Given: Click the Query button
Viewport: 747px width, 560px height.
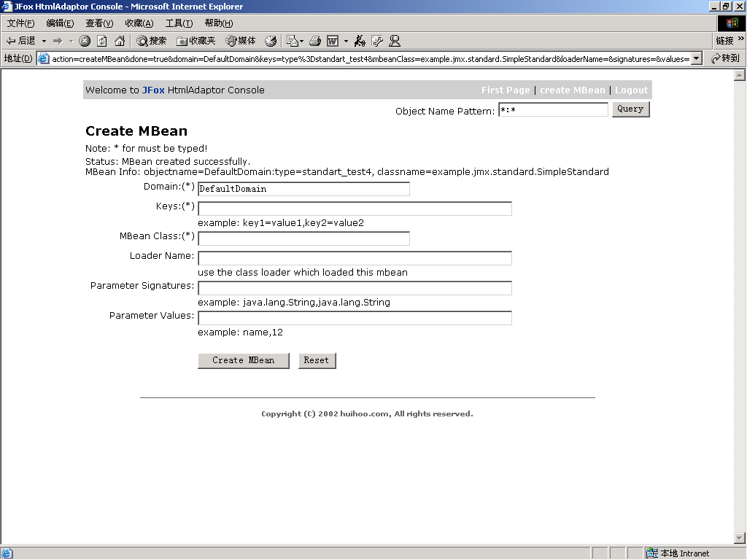Looking at the screenshot, I should 630,109.
